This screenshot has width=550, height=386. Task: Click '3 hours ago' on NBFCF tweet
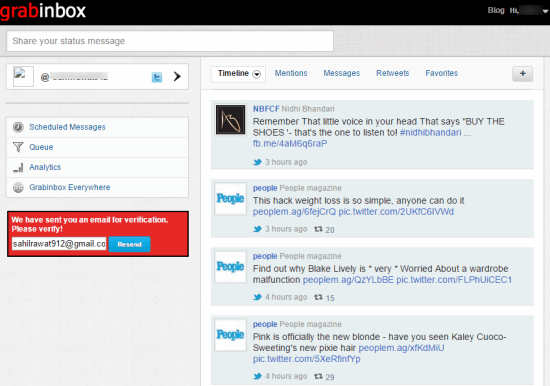pos(286,162)
